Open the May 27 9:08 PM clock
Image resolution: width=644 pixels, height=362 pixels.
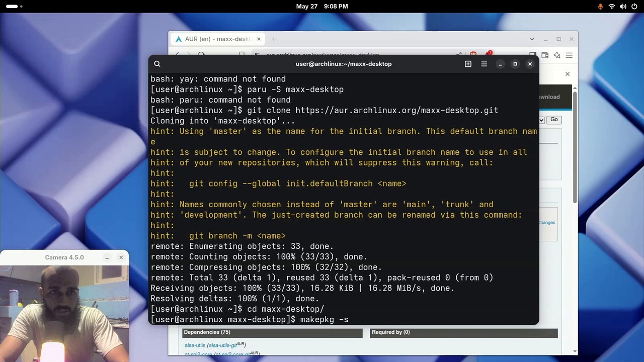[322, 7]
